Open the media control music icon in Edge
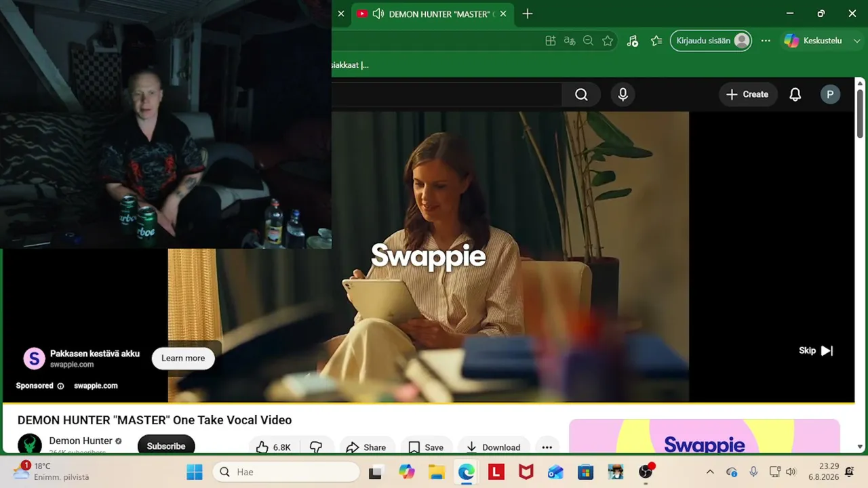The image size is (868, 488). point(632,41)
